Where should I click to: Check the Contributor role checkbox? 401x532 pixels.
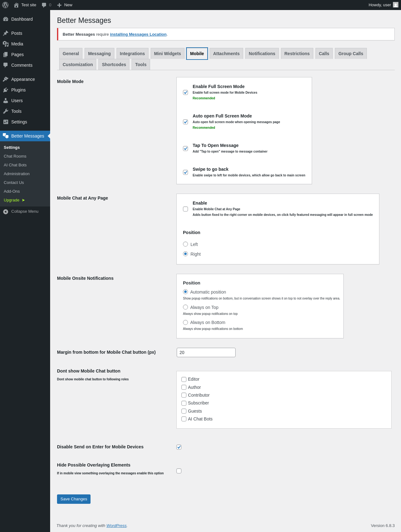184,395
